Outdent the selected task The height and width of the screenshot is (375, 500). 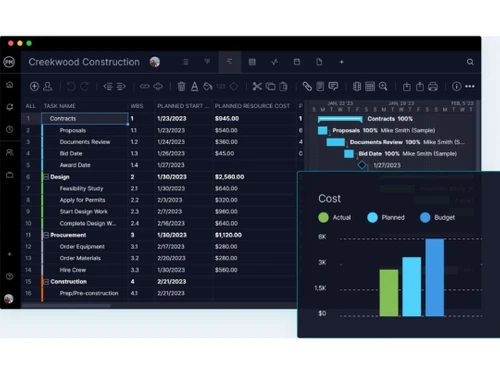coord(108,86)
